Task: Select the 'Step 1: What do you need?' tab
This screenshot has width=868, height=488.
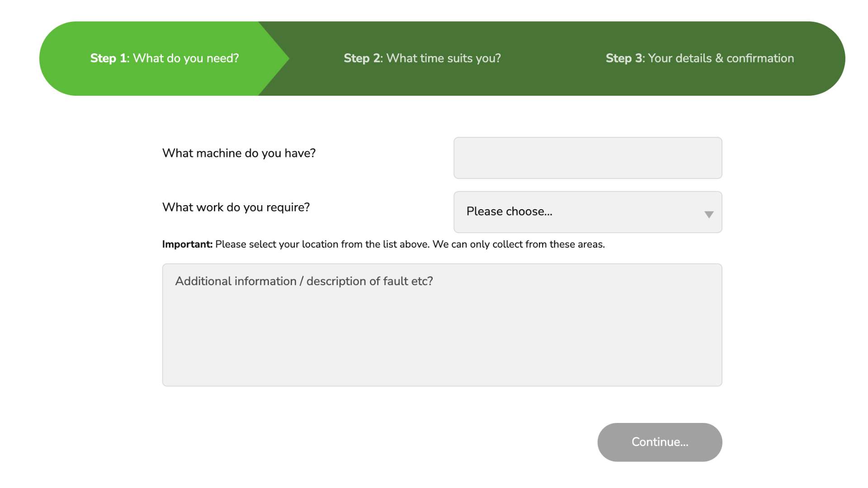Action: tap(164, 58)
